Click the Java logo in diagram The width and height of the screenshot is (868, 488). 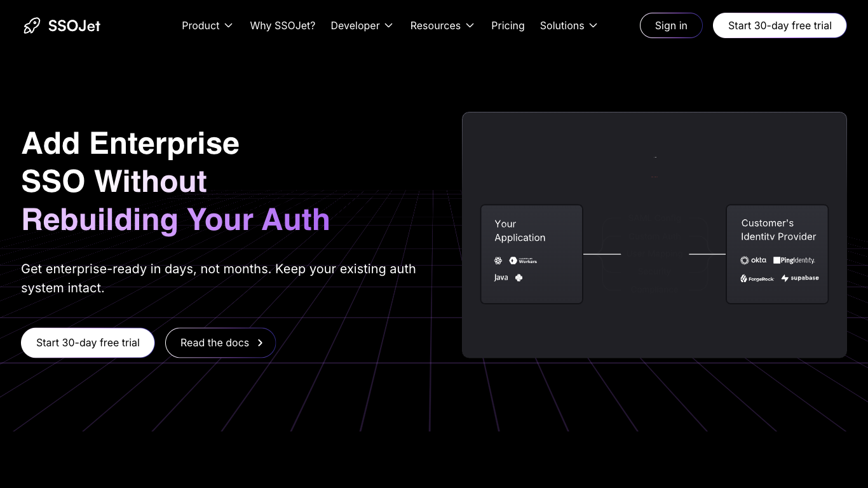tap(501, 278)
